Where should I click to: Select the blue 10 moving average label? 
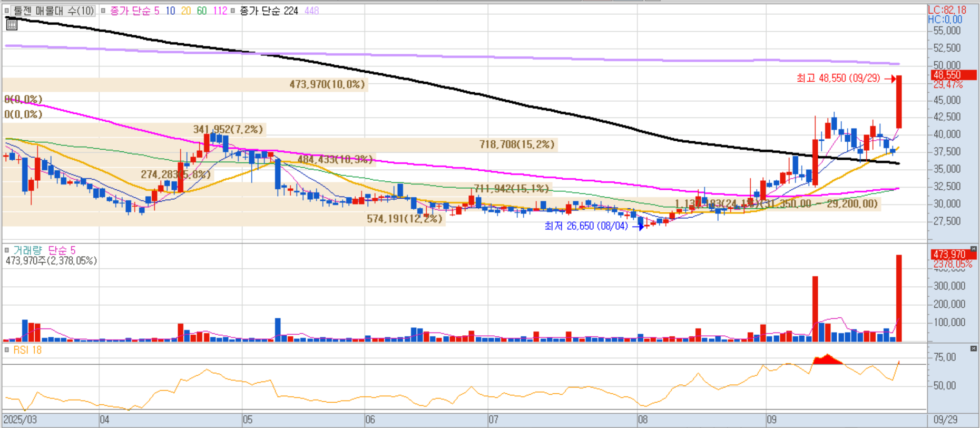click(170, 11)
